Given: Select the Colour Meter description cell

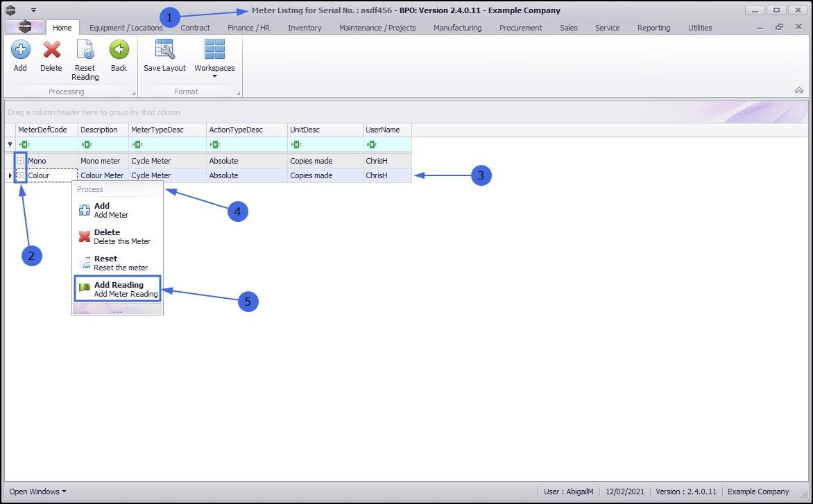Looking at the screenshot, I should point(103,175).
